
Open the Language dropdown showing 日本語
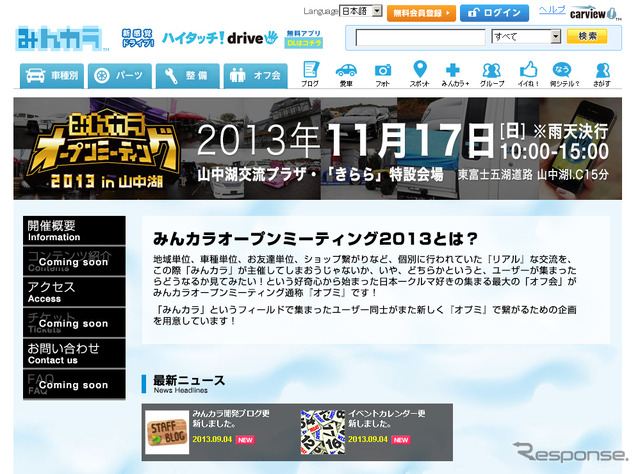tap(360, 11)
